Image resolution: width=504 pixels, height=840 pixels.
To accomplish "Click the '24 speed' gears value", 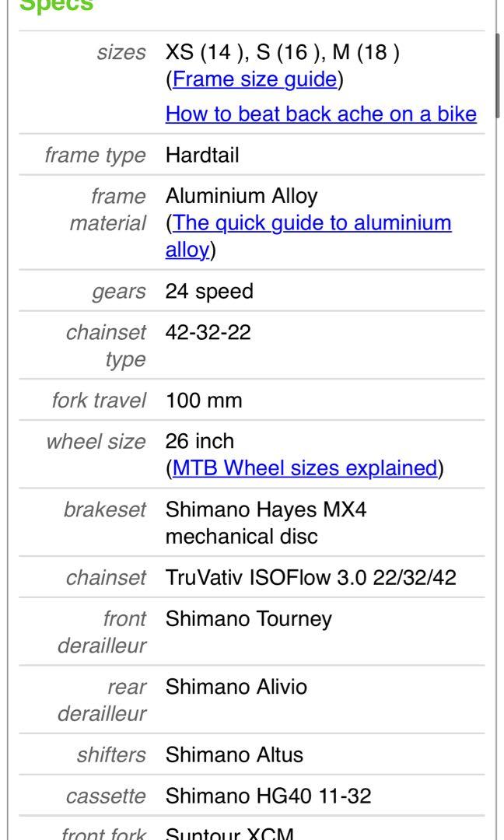I will point(209,292).
